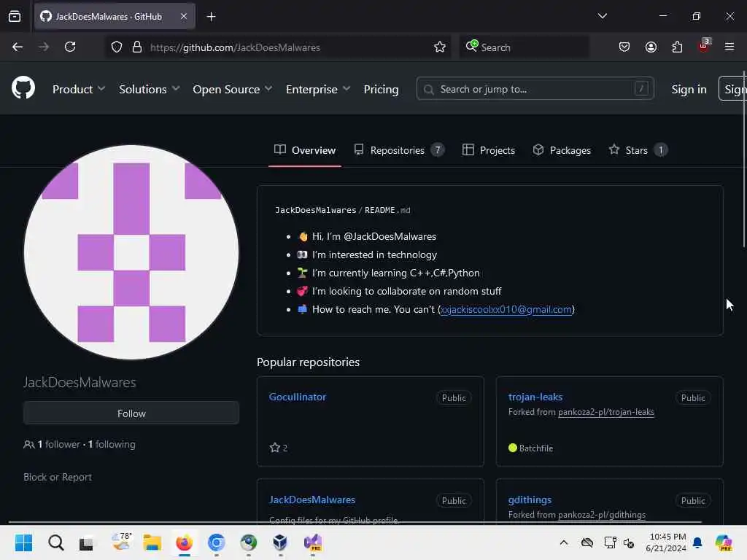The image size is (747, 560).
Task: Click Block or Report
Action: (58, 477)
